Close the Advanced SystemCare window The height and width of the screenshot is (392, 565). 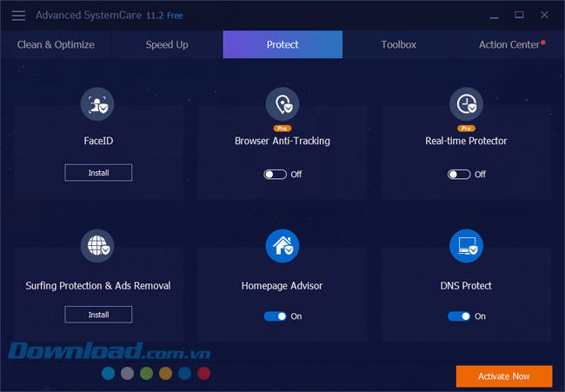[544, 15]
